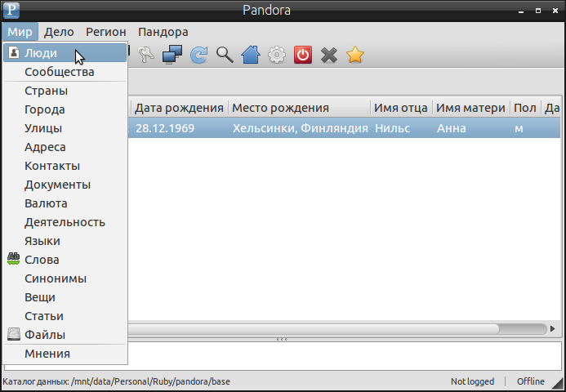Open Файлы from the menu

point(65,335)
